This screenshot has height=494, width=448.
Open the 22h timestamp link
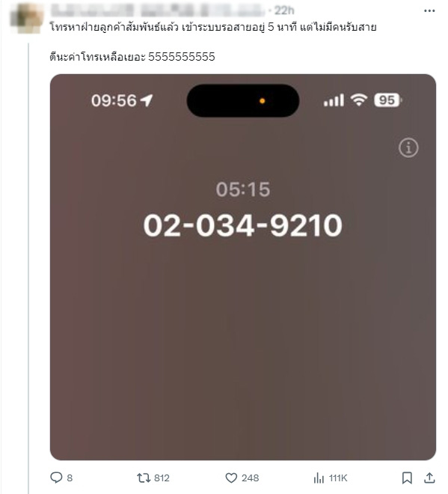pos(284,10)
